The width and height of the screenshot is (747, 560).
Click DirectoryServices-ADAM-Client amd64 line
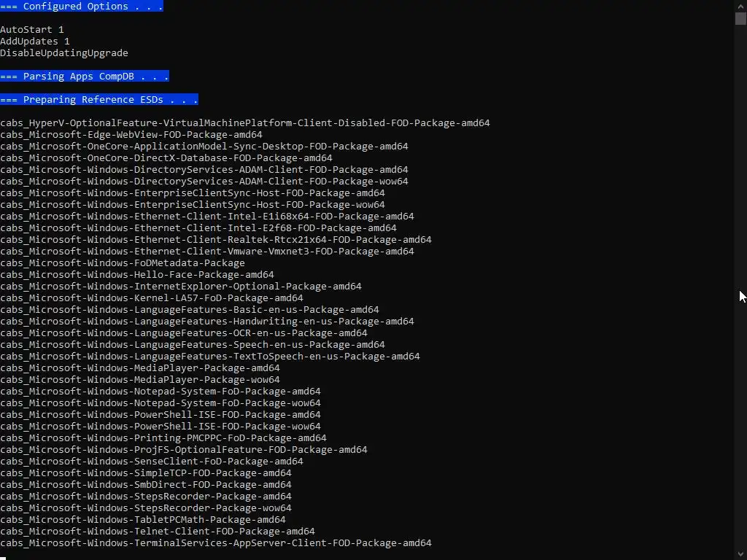click(204, 169)
